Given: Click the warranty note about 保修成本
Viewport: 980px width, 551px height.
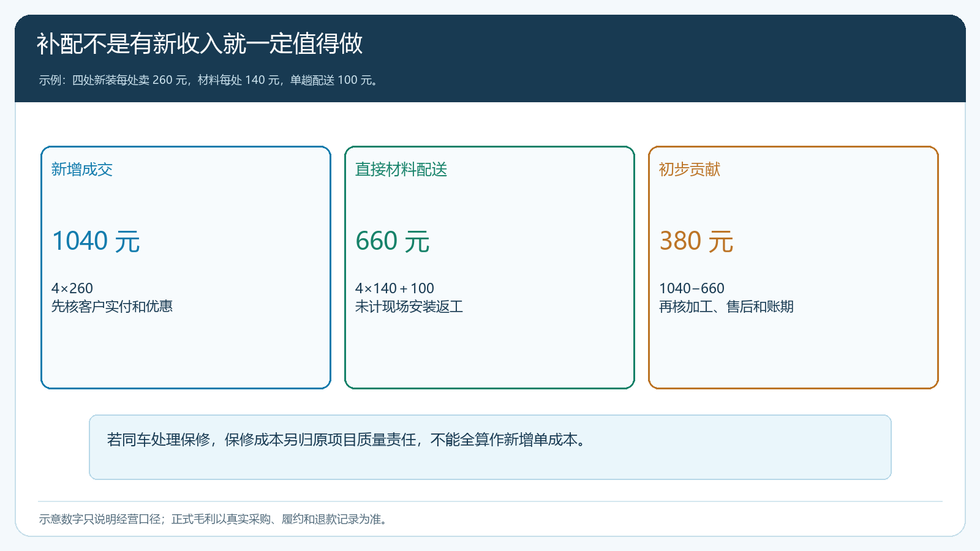Looking at the screenshot, I should (347, 440).
